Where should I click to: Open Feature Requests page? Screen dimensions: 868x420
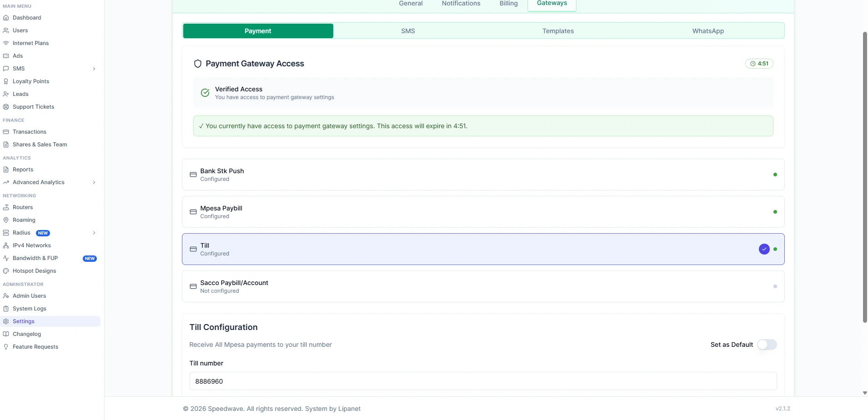35,347
